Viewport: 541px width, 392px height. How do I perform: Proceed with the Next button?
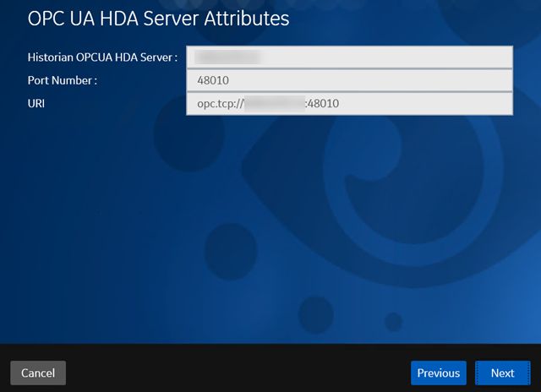click(x=503, y=373)
